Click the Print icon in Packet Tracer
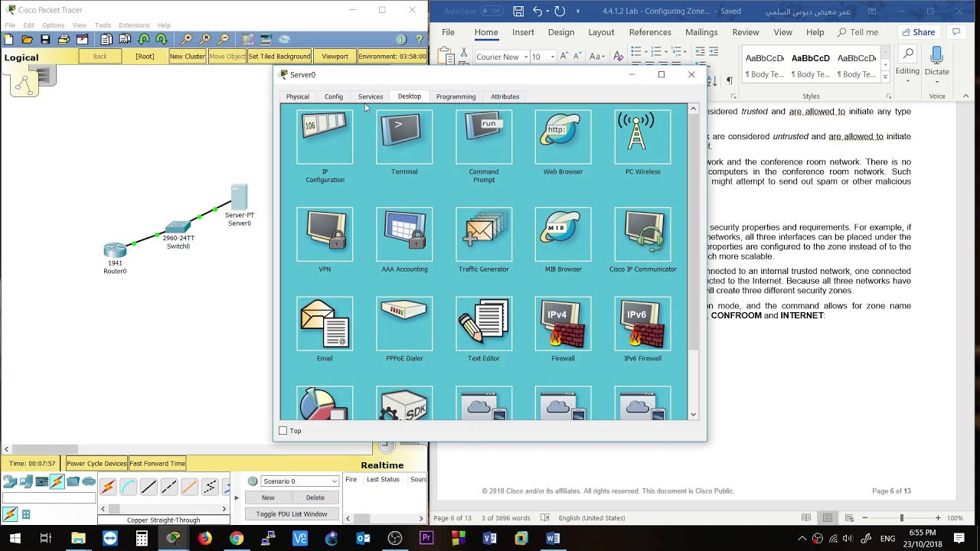980x551 pixels. point(64,39)
